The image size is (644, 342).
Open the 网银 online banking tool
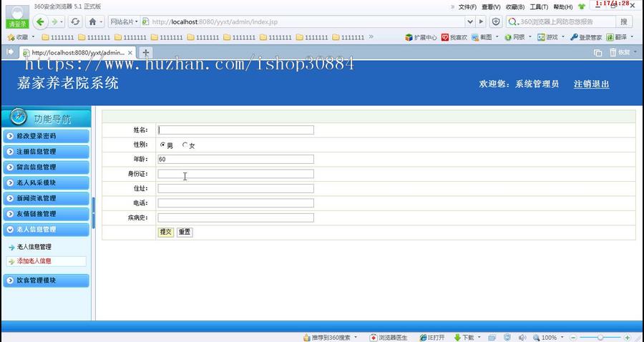515,37
